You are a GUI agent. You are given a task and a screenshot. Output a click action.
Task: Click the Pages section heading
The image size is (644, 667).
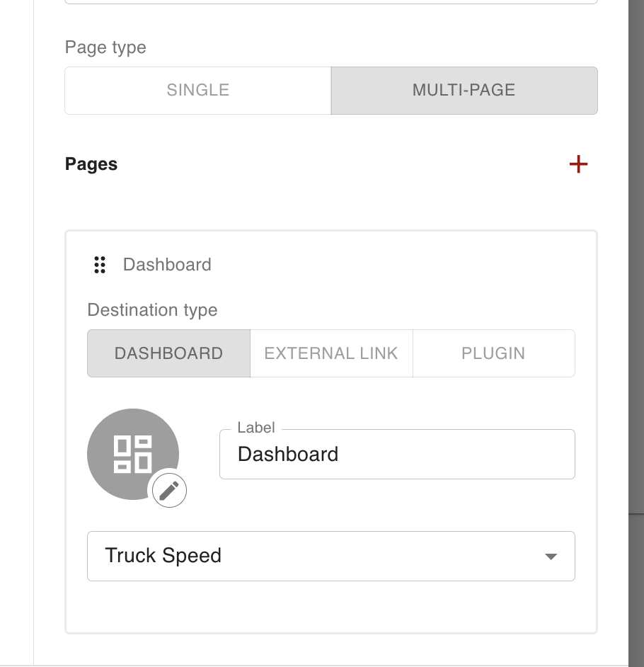tap(91, 164)
